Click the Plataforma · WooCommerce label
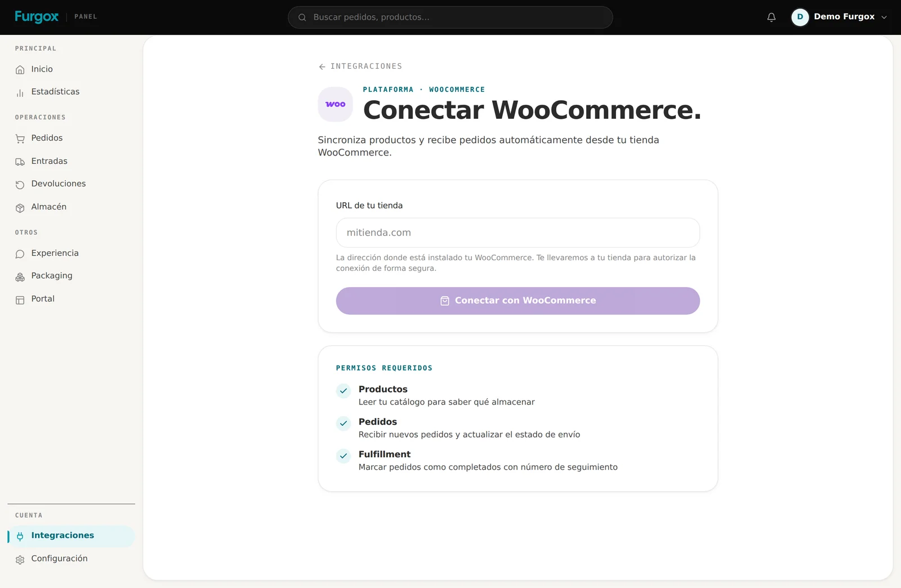This screenshot has width=901, height=588. pos(423,90)
